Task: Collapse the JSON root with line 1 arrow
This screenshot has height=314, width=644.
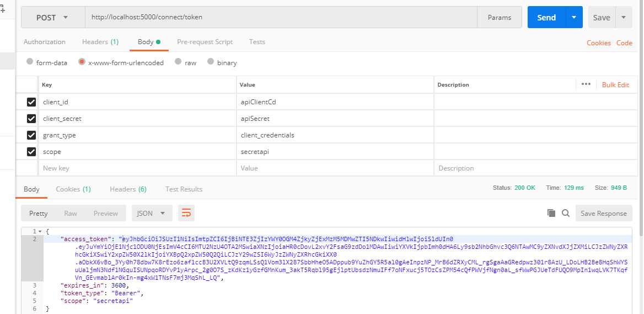Action: pyautogui.click(x=41, y=231)
